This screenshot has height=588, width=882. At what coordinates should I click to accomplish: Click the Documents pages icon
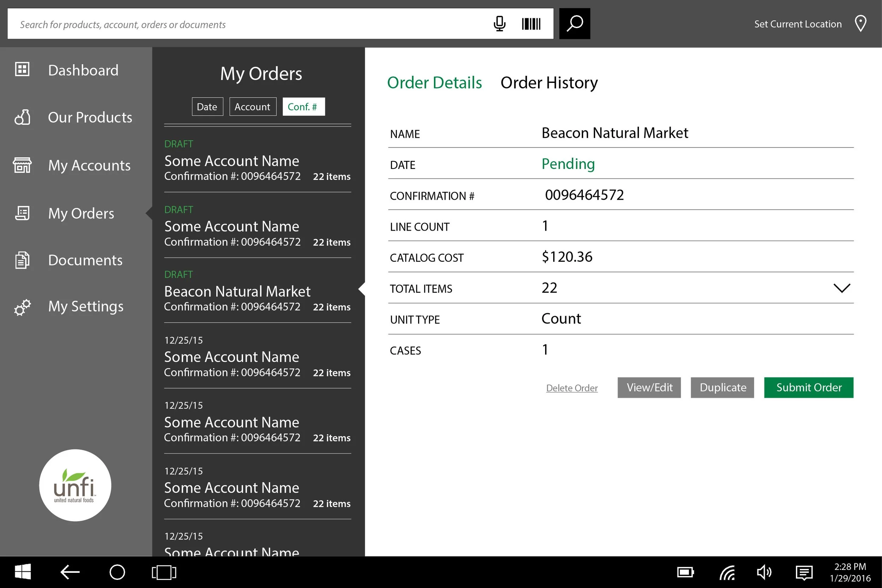22,260
